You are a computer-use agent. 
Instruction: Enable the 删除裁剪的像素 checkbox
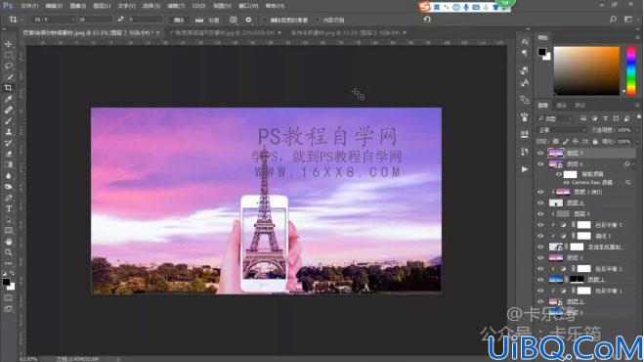click(x=265, y=20)
